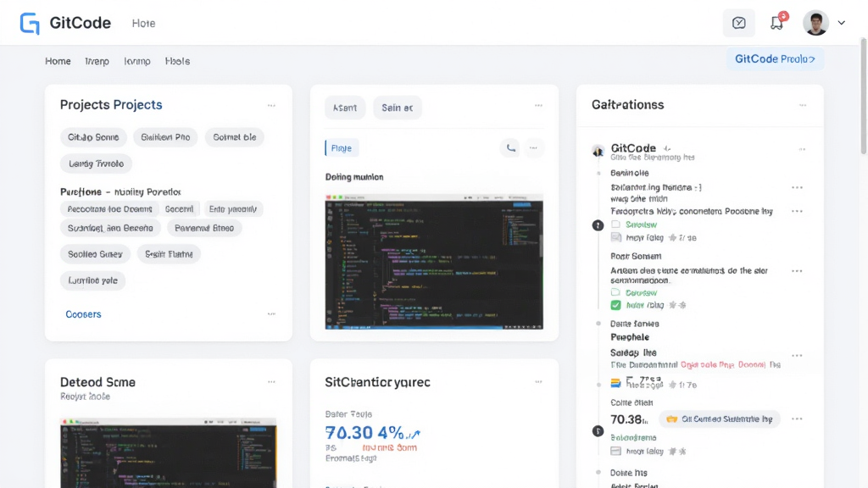Open the Deteod Scme code thumbnail
The height and width of the screenshot is (488, 868).
[x=169, y=453]
